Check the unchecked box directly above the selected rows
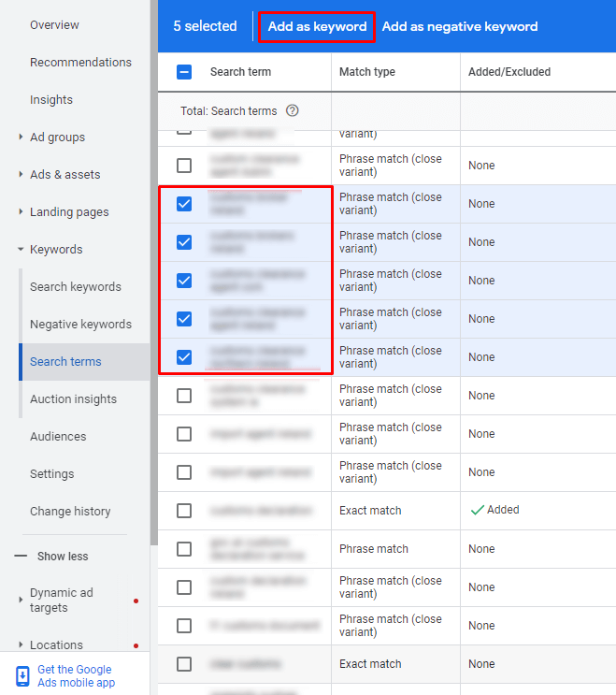This screenshot has height=695, width=616. [x=184, y=166]
